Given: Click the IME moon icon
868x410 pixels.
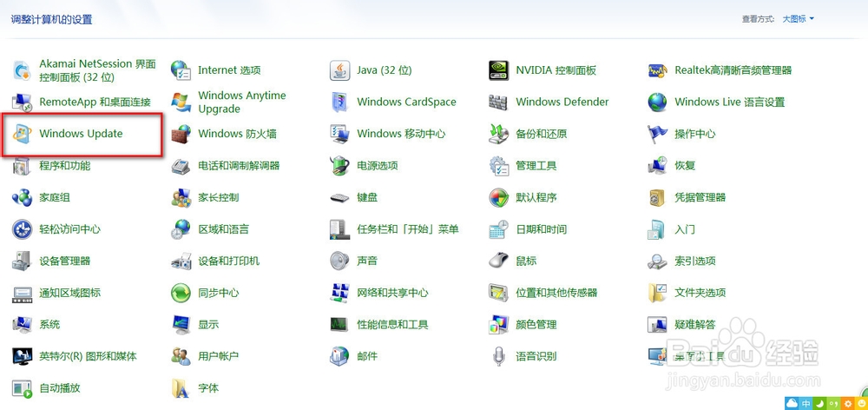Looking at the screenshot, I should click(820, 403).
